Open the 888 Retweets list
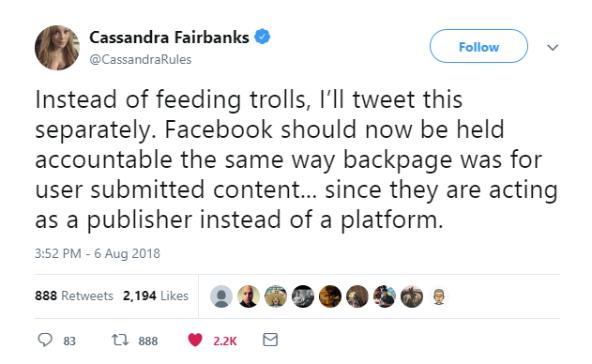 [x=74, y=296]
